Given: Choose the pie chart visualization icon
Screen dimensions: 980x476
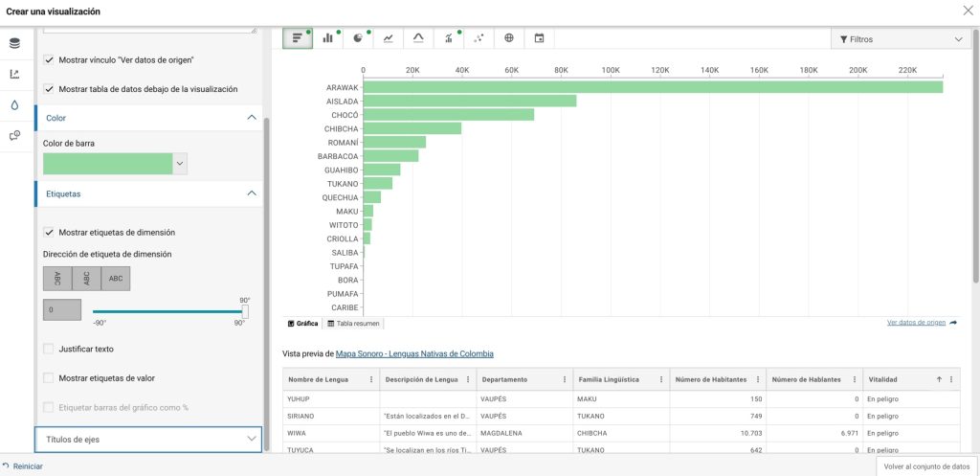Looking at the screenshot, I should click(358, 38).
